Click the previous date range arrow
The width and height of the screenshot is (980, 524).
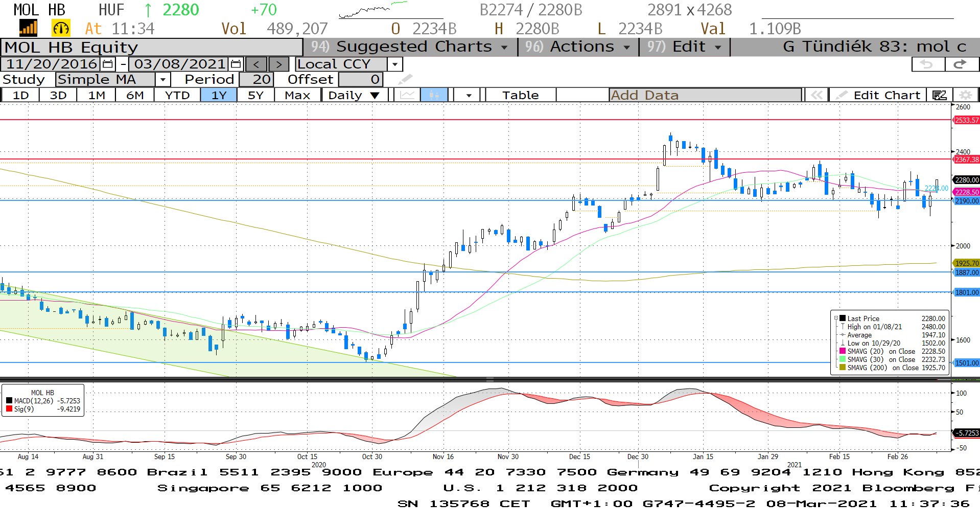256,64
